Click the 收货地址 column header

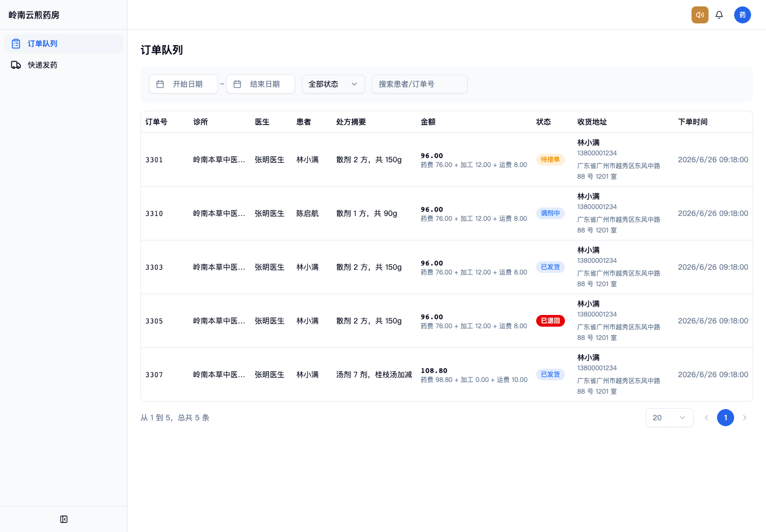[592, 122]
